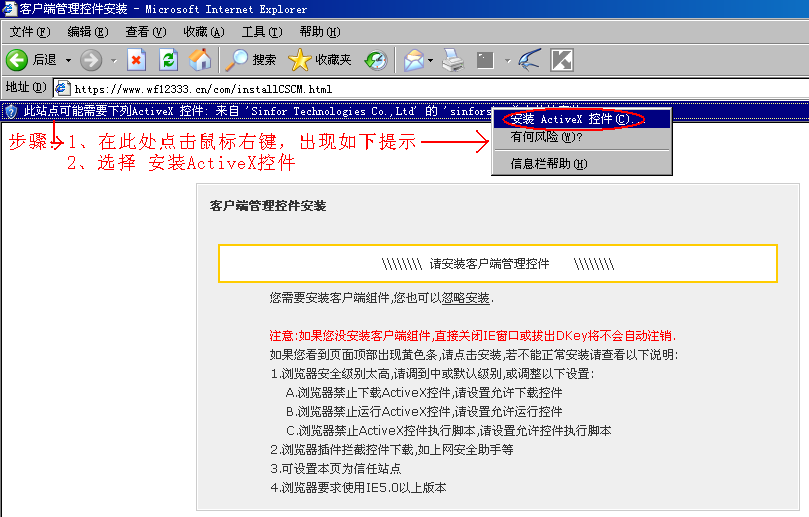Click the Stop loading icon
This screenshot has height=517, width=809.
136,60
